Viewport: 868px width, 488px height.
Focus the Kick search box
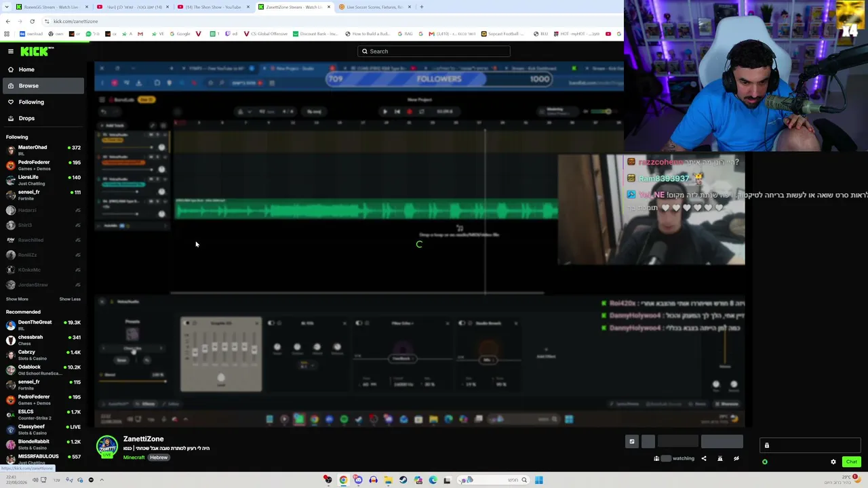434,52
